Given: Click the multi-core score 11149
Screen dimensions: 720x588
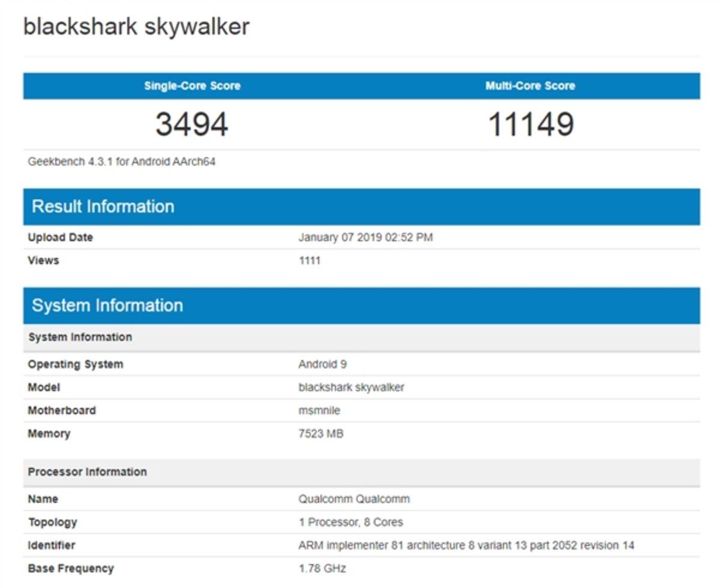Looking at the screenshot, I should tap(530, 122).
